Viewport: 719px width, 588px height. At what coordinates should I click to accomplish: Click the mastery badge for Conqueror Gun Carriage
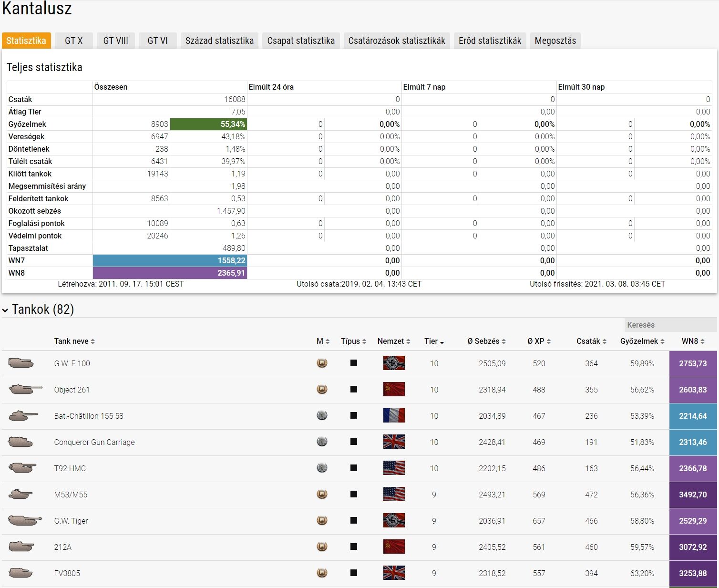pyautogui.click(x=322, y=442)
